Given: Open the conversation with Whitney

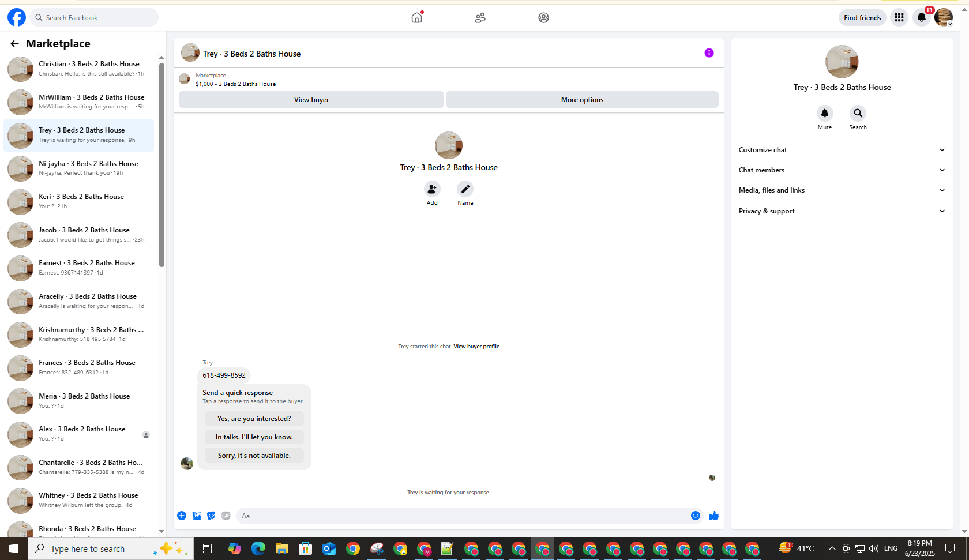Looking at the screenshot, I should [79, 501].
